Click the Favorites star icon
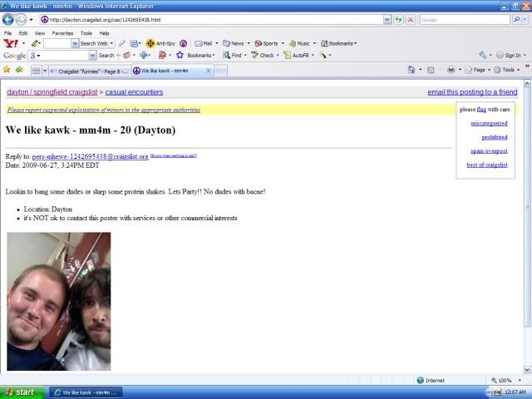The width and height of the screenshot is (532, 399). pos(7,70)
